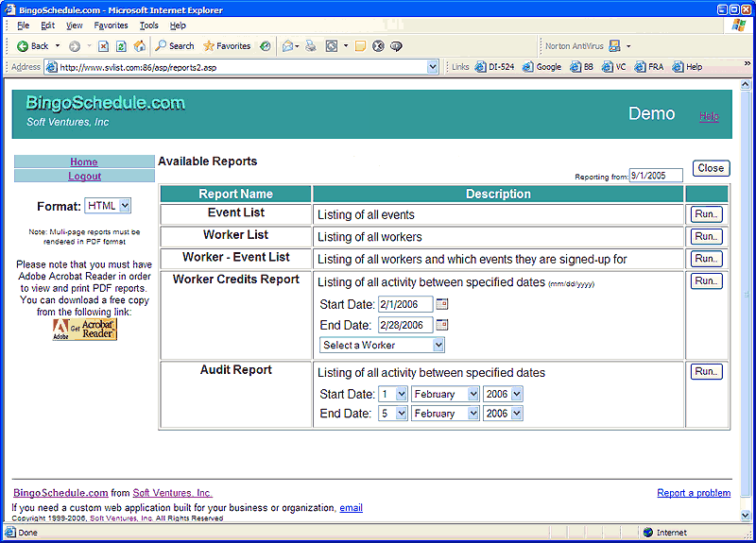Open the FRA links shortcut
The width and height of the screenshot is (756, 543).
point(649,67)
